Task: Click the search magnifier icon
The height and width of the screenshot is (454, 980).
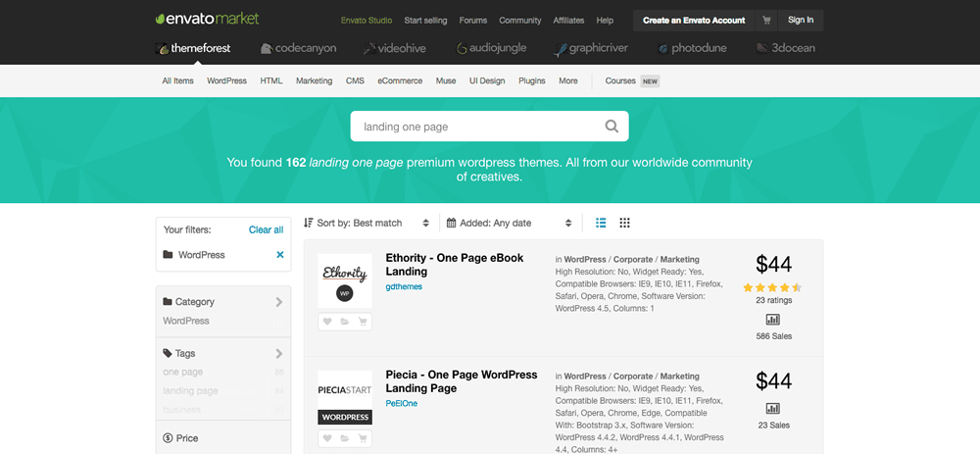Action: pyautogui.click(x=612, y=126)
